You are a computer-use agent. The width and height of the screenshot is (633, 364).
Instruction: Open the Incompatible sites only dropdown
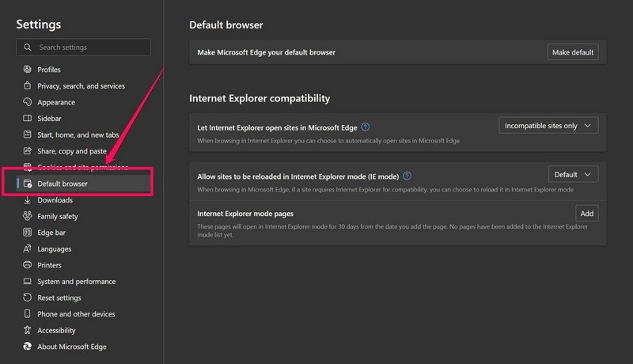[x=548, y=126]
